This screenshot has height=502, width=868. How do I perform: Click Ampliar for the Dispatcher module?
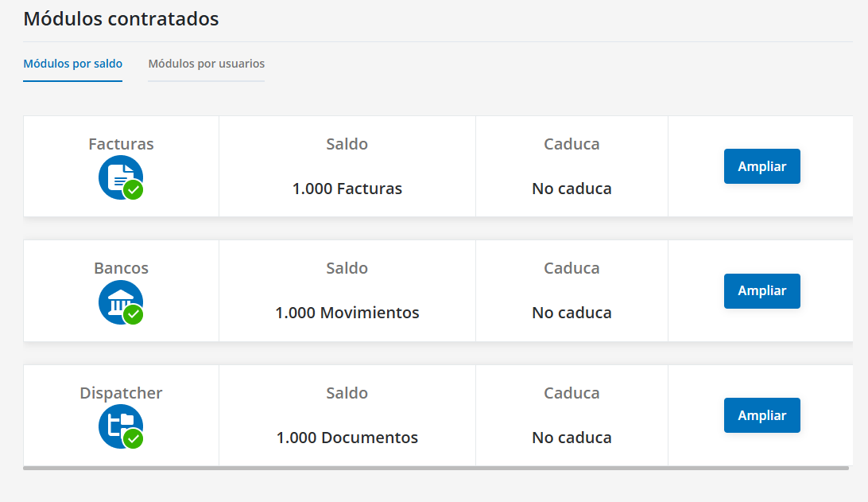pyautogui.click(x=761, y=415)
